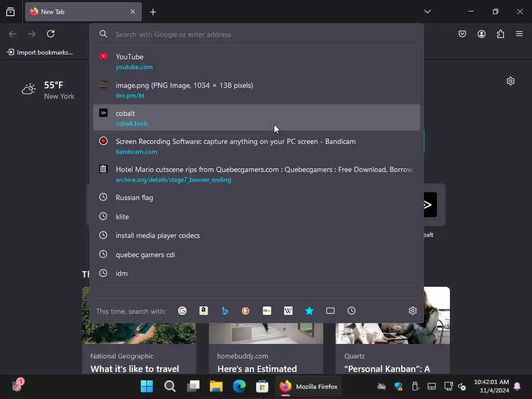Close the New Tab tab
Image resolution: width=532 pixels, height=399 pixels.
pos(132,11)
